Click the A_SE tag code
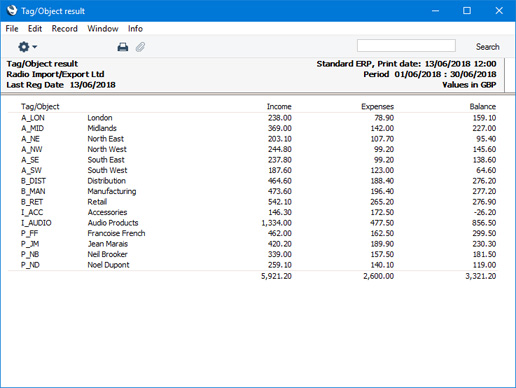The width and height of the screenshot is (516, 388). click(30, 160)
